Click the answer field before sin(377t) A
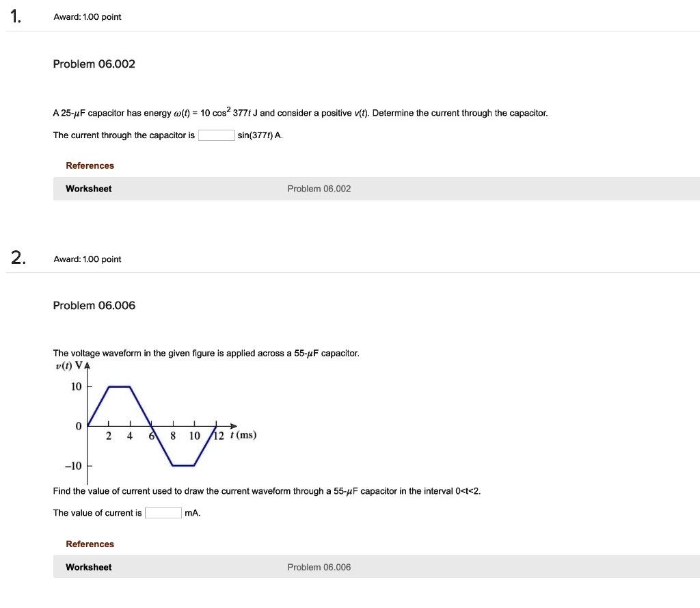Image resolution: width=700 pixels, height=608 pixels. click(x=215, y=135)
